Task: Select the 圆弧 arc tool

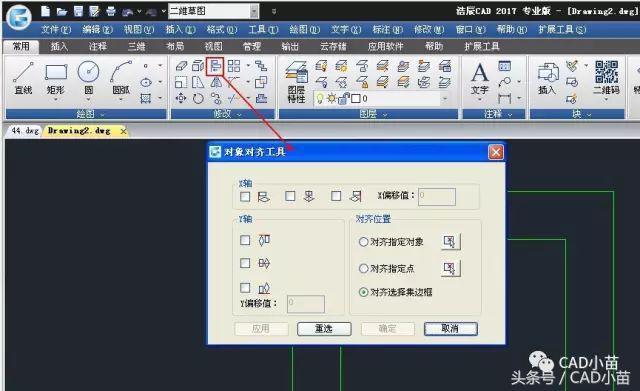Action: click(121, 78)
